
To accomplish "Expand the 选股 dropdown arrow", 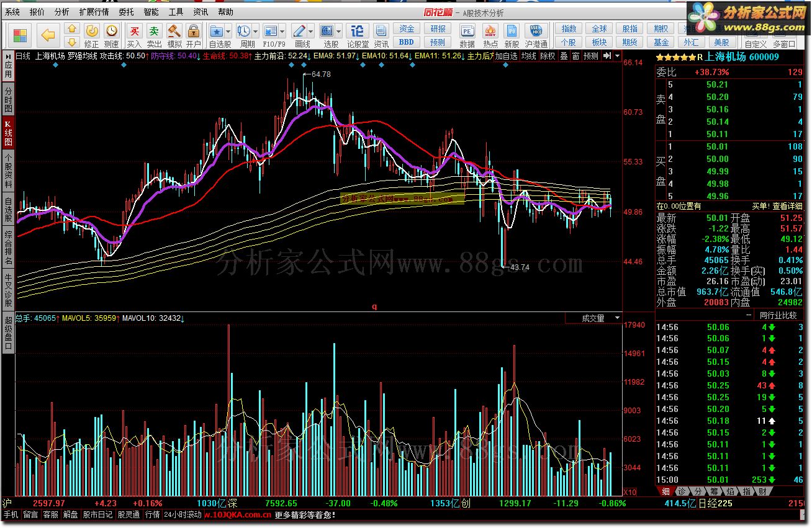I will click(339, 30).
